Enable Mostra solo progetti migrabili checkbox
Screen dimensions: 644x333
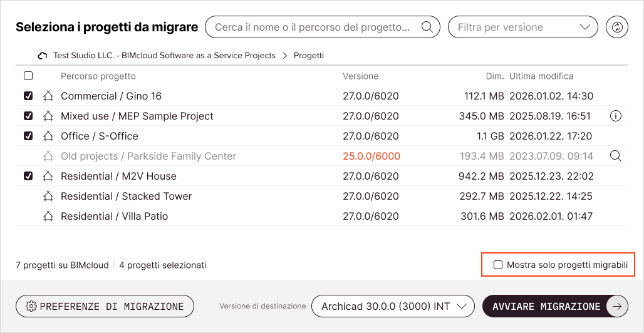click(498, 265)
